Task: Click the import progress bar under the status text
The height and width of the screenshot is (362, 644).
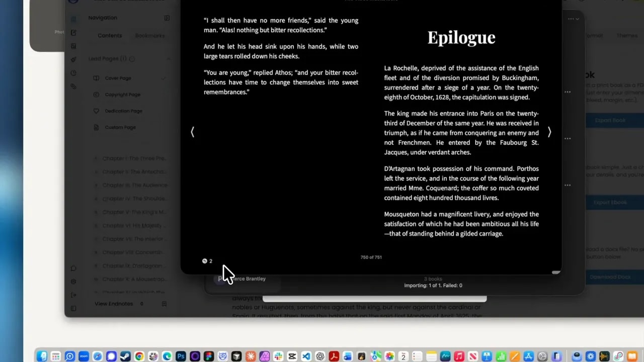Action: 374,299
